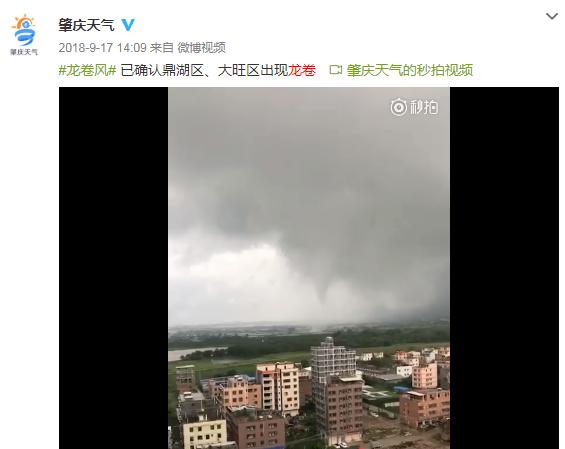Click the right black bar of video player
565x449 pixels.
(504, 268)
